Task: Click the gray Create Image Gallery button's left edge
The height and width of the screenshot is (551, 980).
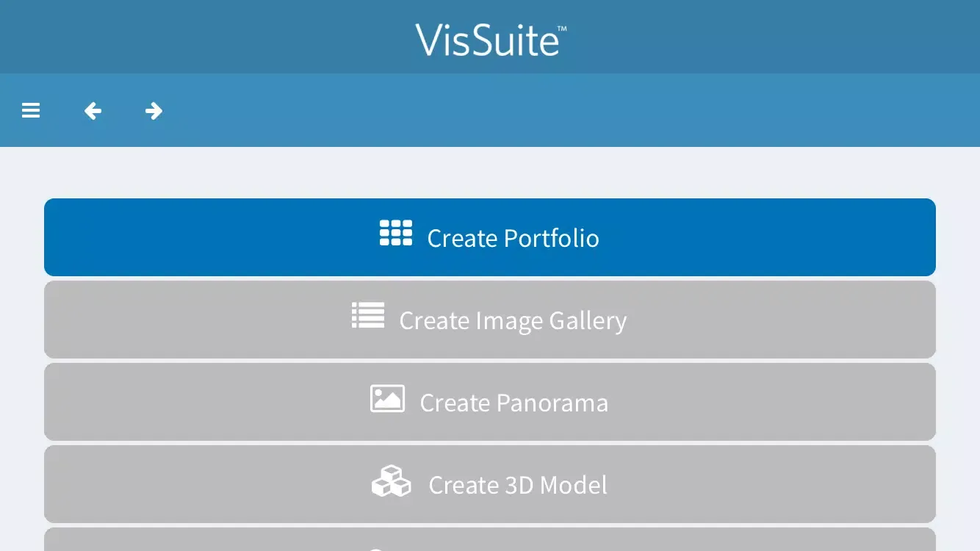Action: (x=55, y=320)
